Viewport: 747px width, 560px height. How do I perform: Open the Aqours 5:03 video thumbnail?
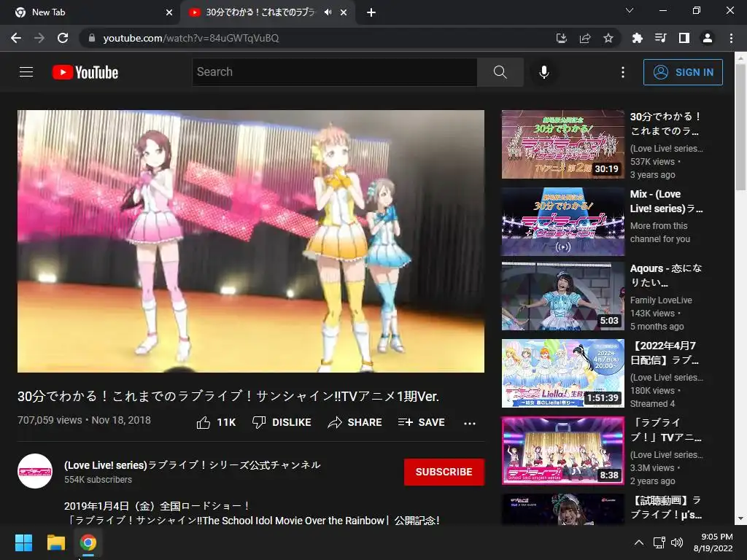[562, 296]
